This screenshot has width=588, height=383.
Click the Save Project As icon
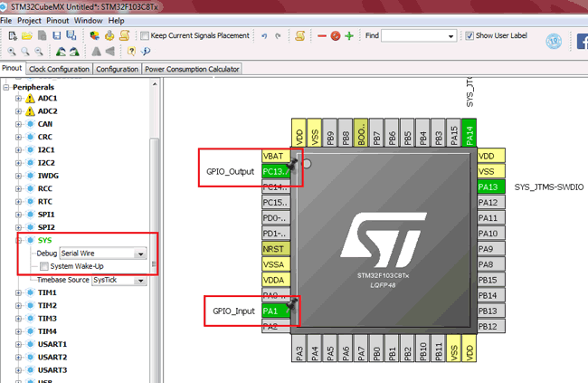(71, 35)
